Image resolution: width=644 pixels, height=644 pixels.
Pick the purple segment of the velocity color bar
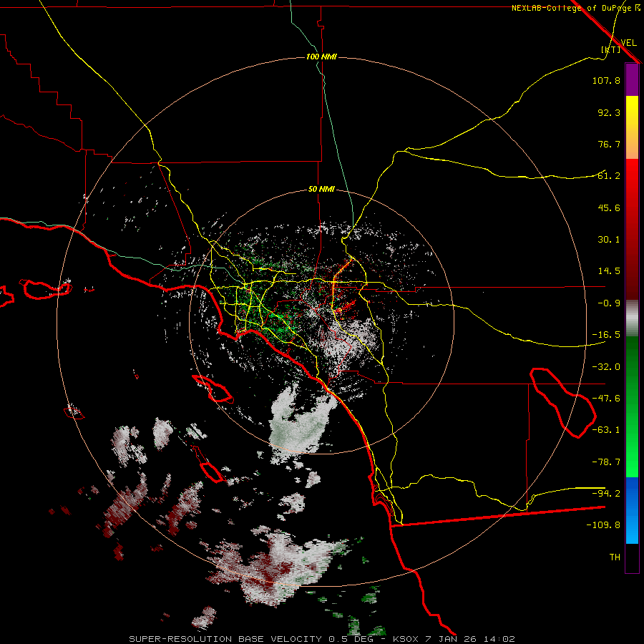(x=632, y=79)
